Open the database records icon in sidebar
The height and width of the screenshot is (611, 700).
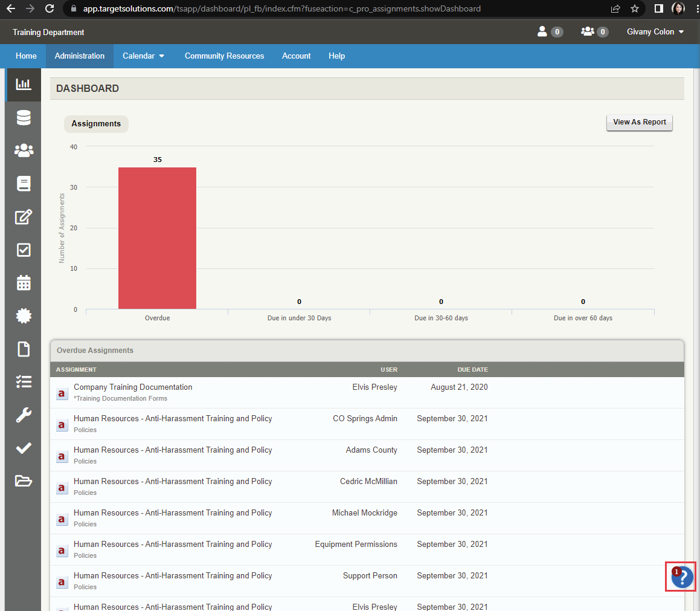point(23,118)
